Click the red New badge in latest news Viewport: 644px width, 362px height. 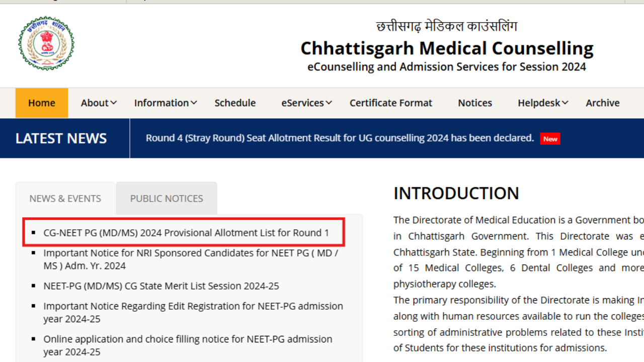[550, 139]
